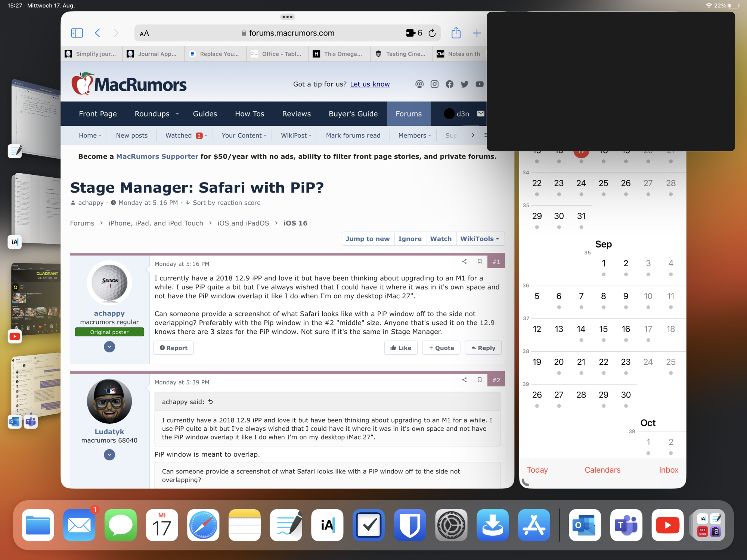Open the Guides section
Screen dimensions: 747x560
[x=205, y=114]
